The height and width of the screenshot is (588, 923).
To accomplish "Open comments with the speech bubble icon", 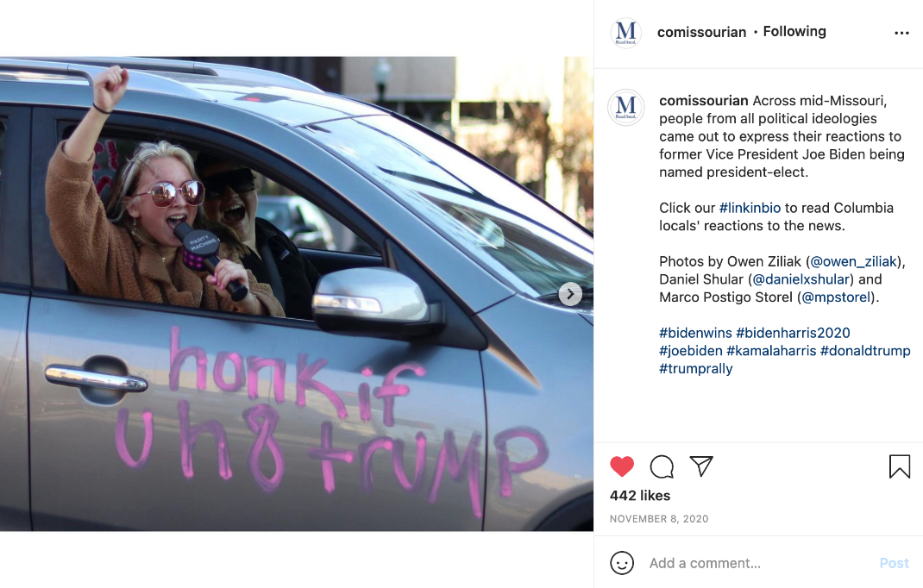I will pos(662,466).
